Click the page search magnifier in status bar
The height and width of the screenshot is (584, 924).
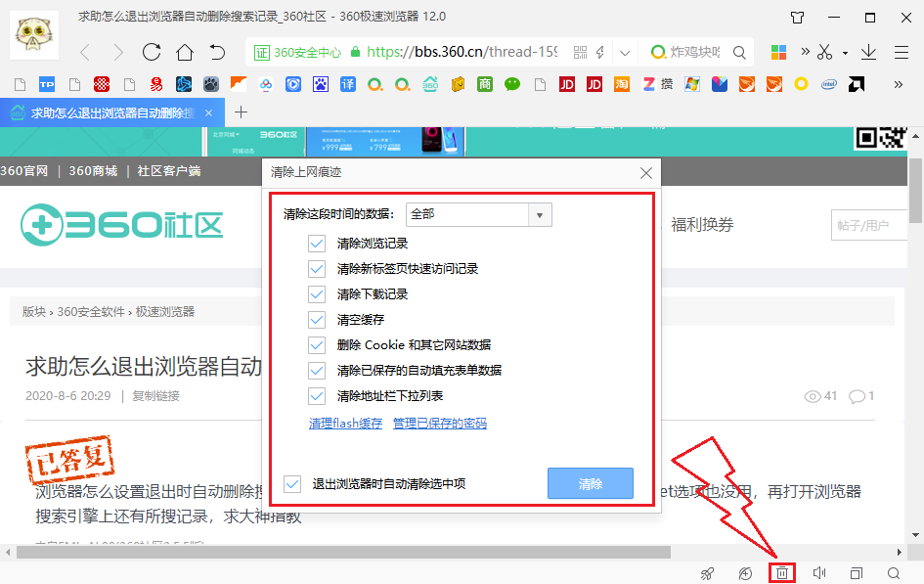click(893, 572)
